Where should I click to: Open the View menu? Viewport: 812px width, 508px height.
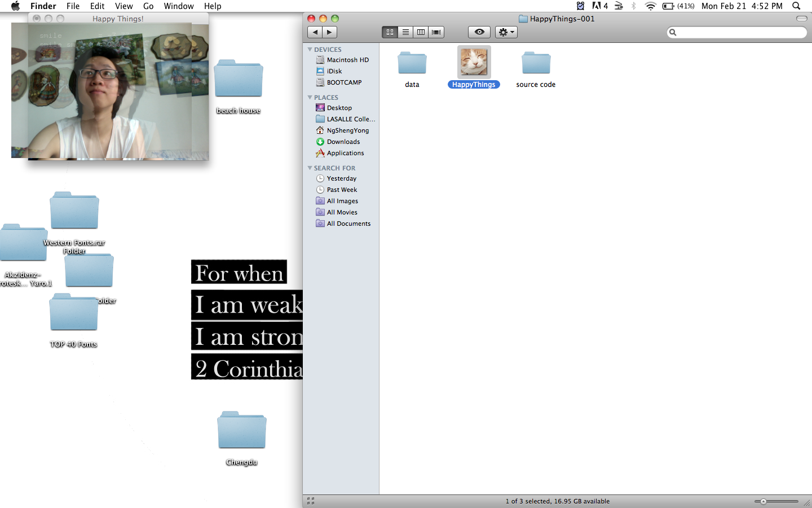pyautogui.click(x=123, y=6)
